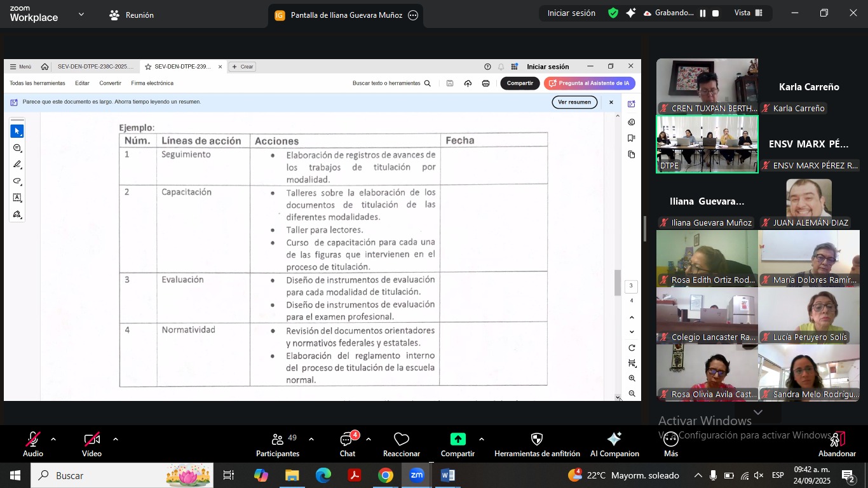Turn on camera with Video button
Image resolution: width=868 pixels, height=488 pixels.
[92, 444]
